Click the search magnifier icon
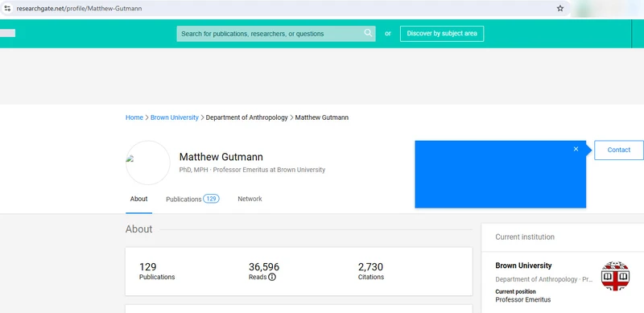 pos(368,33)
